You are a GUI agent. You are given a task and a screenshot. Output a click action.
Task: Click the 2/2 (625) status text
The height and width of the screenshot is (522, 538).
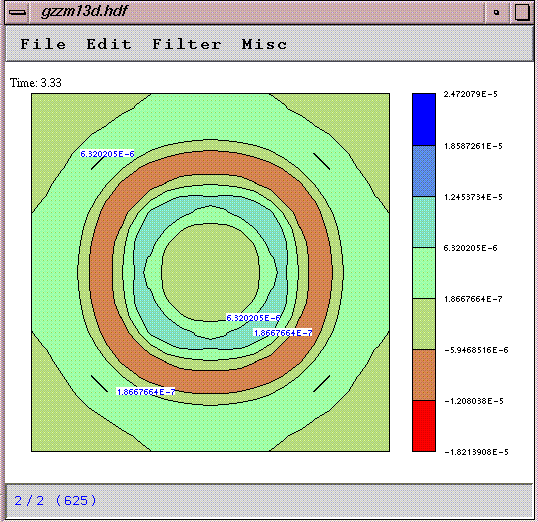pyautogui.click(x=55, y=501)
